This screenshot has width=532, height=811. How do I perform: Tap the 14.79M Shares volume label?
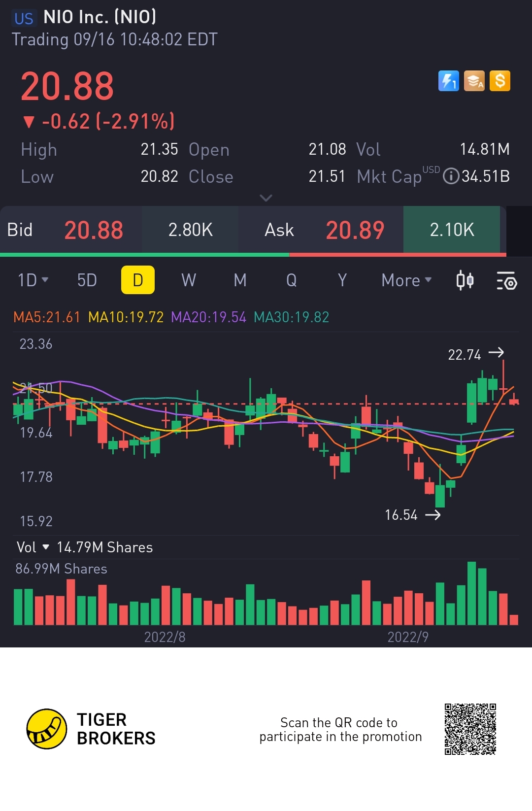pyautogui.click(x=105, y=547)
